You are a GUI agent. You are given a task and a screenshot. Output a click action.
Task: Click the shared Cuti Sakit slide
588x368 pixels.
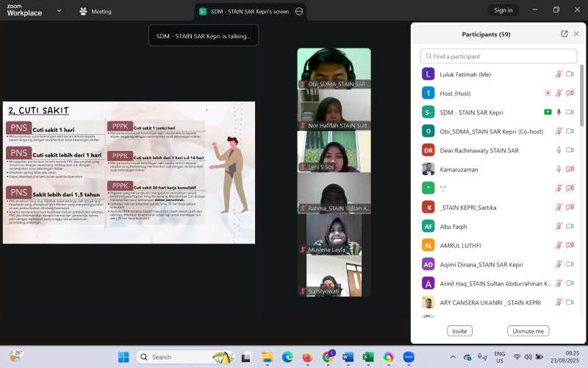[x=129, y=172]
